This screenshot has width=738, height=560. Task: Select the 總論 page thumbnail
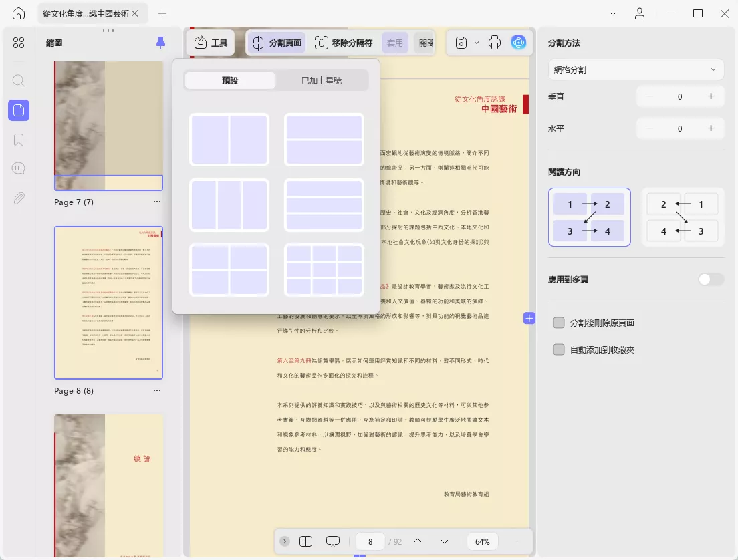[x=109, y=486]
